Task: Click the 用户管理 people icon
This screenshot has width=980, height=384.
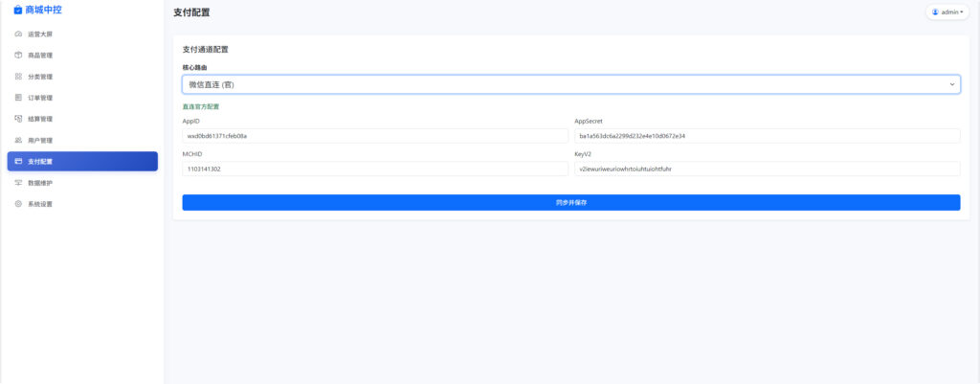Action: point(18,141)
